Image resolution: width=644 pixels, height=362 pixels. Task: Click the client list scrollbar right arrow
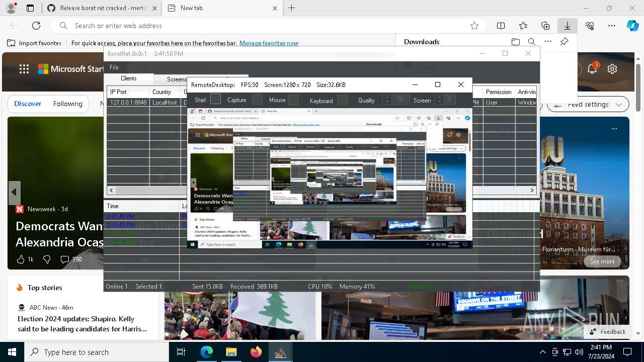[532, 191]
